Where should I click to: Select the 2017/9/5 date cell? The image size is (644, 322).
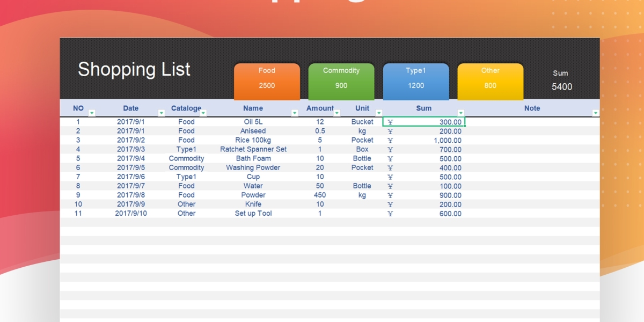point(131,167)
